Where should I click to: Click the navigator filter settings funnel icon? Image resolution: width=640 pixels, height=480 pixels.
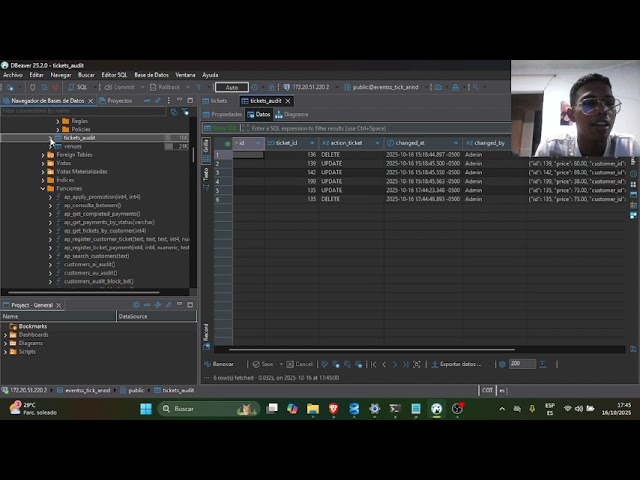click(x=186, y=111)
